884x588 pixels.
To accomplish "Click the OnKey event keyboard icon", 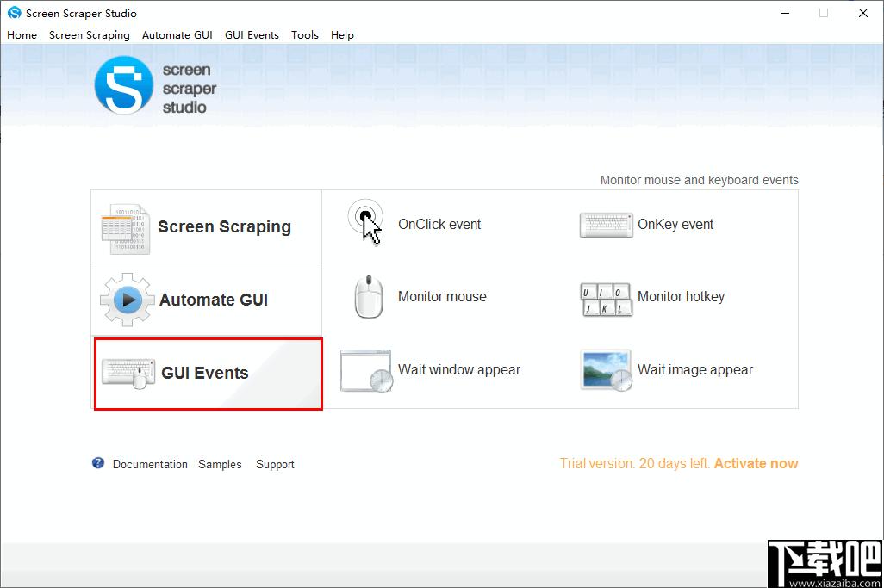I will tap(606, 225).
